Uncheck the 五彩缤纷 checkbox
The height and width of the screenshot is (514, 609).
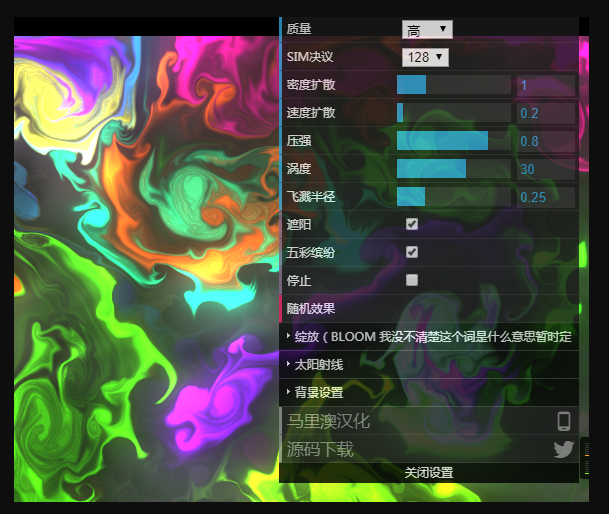pyautogui.click(x=412, y=252)
